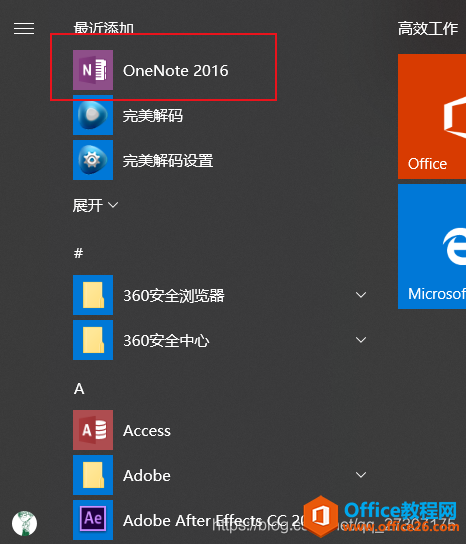
Task: Click the OneNote 2016 label
Action: point(176,71)
